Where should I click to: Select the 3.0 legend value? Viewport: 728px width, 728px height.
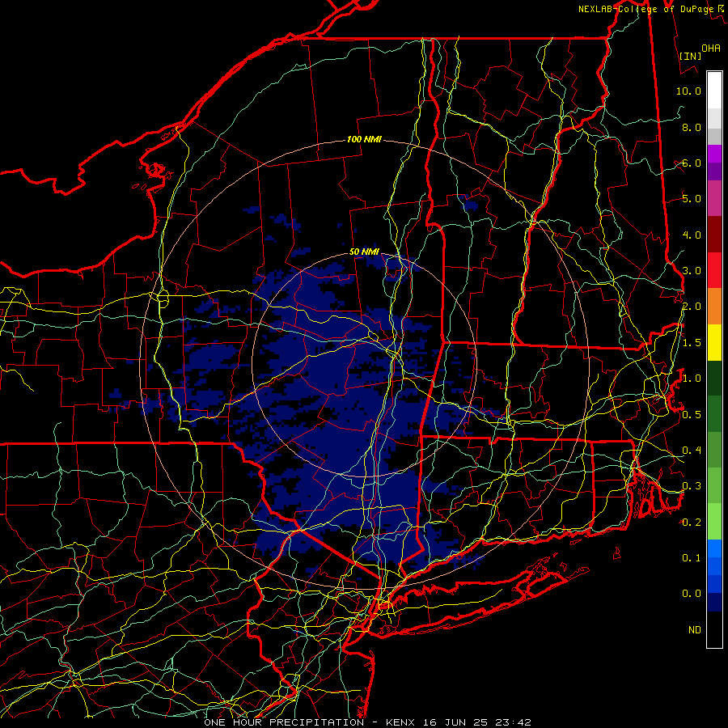click(692, 271)
